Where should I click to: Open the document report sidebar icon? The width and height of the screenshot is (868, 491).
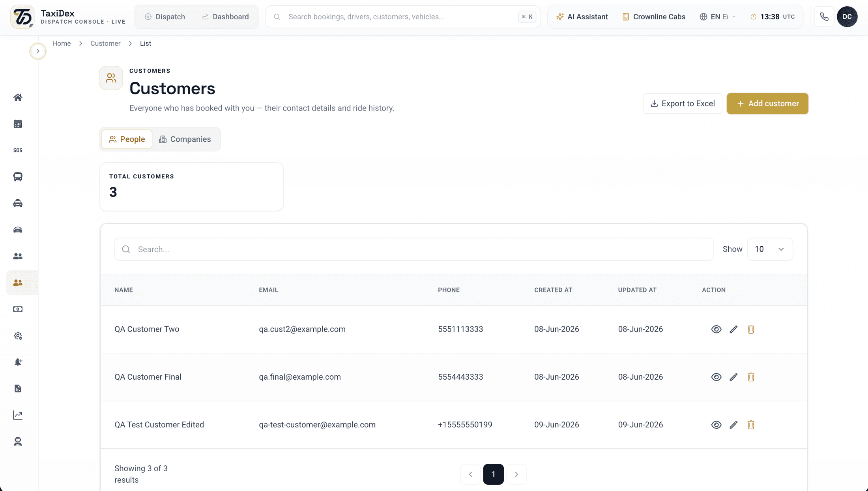(18, 388)
